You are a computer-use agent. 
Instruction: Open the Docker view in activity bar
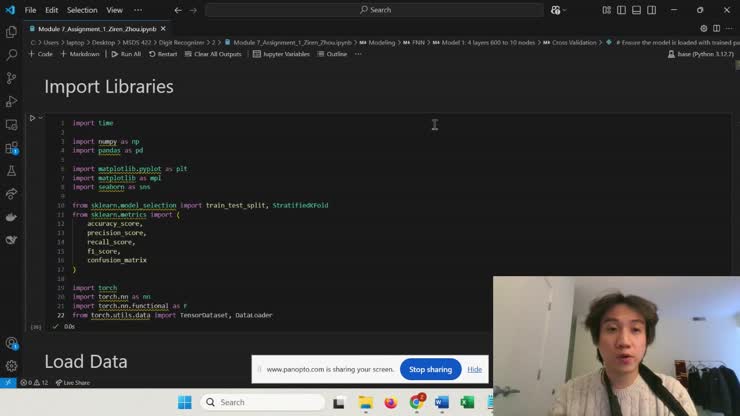pos(11,217)
